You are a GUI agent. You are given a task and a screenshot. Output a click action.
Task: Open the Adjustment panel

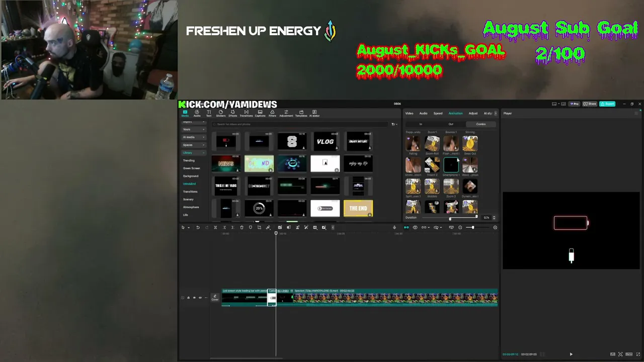click(286, 113)
